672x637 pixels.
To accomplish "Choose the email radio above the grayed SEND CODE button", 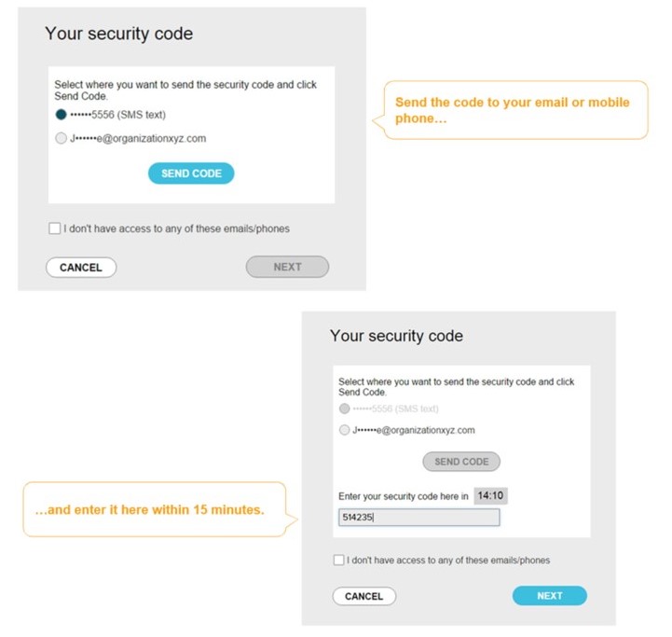I will 345,430.
